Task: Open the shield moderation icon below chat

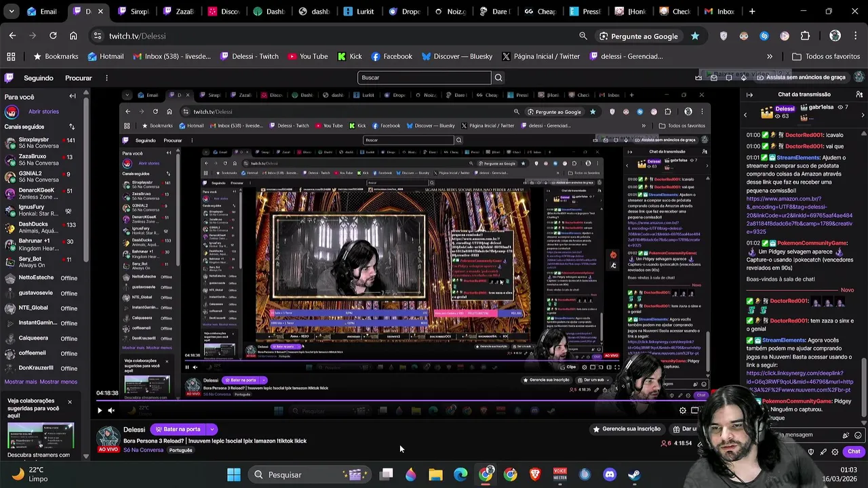Action: [x=811, y=452]
